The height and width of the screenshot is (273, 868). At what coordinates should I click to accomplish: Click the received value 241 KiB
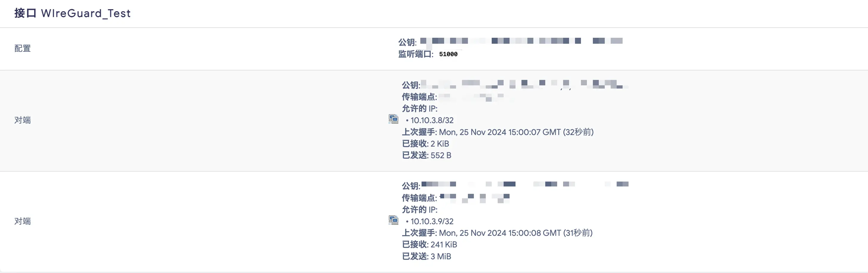[444, 245]
